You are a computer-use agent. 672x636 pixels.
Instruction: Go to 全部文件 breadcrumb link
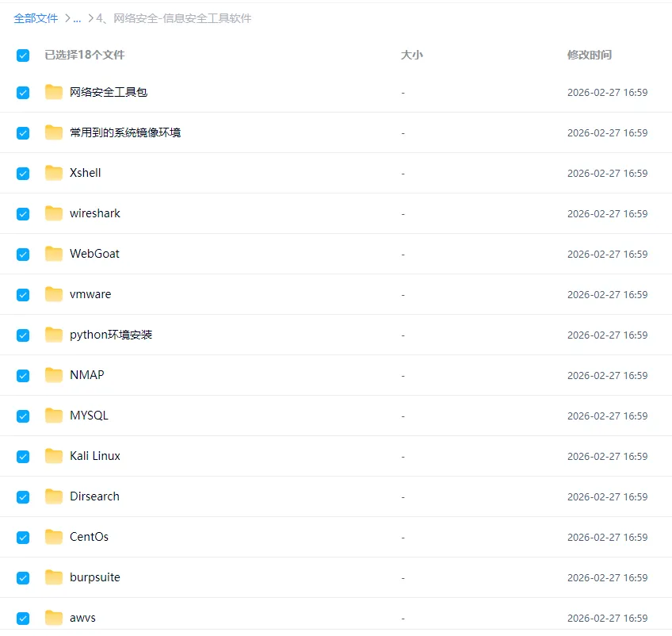[x=36, y=18]
